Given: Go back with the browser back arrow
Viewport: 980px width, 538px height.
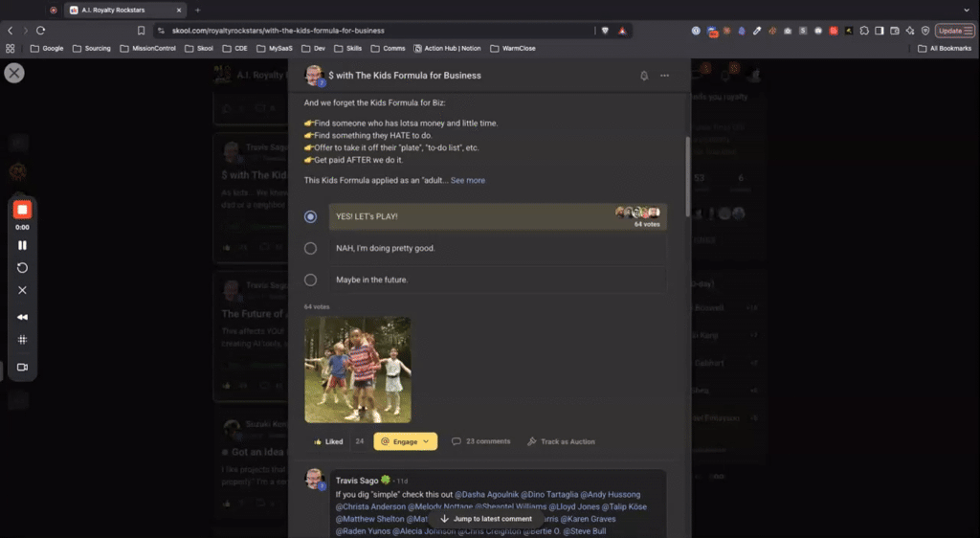Looking at the screenshot, I should (x=10, y=31).
